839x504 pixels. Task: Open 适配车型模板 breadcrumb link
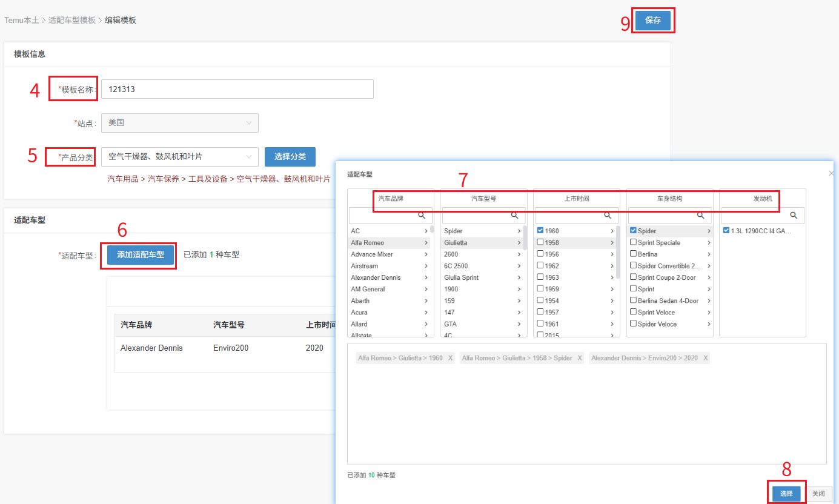pyautogui.click(x=72, y=20)
